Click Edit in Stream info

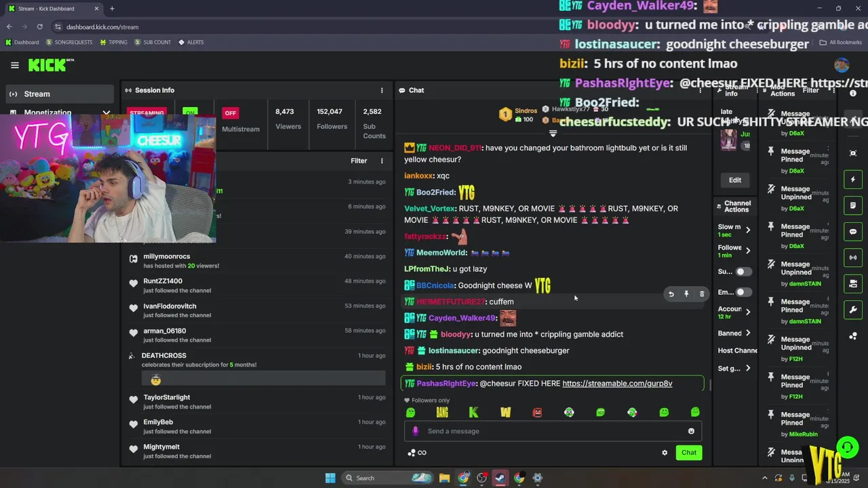(x=735, y=180)
